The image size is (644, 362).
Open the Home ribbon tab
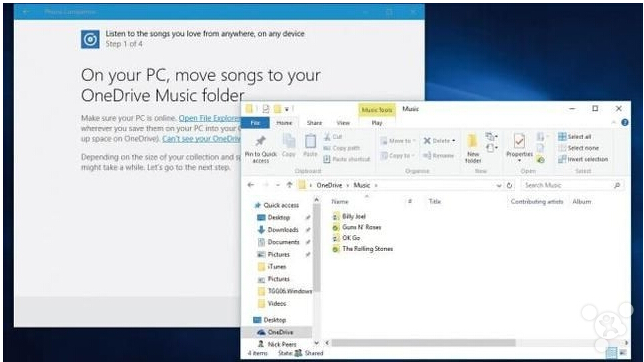[x=284, y=123]
